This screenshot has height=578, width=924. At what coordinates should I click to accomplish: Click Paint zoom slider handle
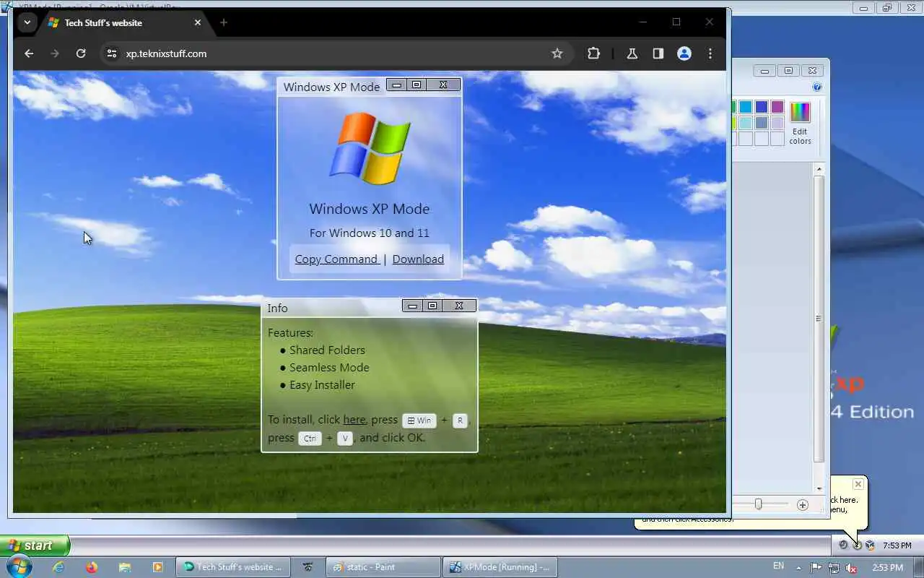click(x=758, y=504)
